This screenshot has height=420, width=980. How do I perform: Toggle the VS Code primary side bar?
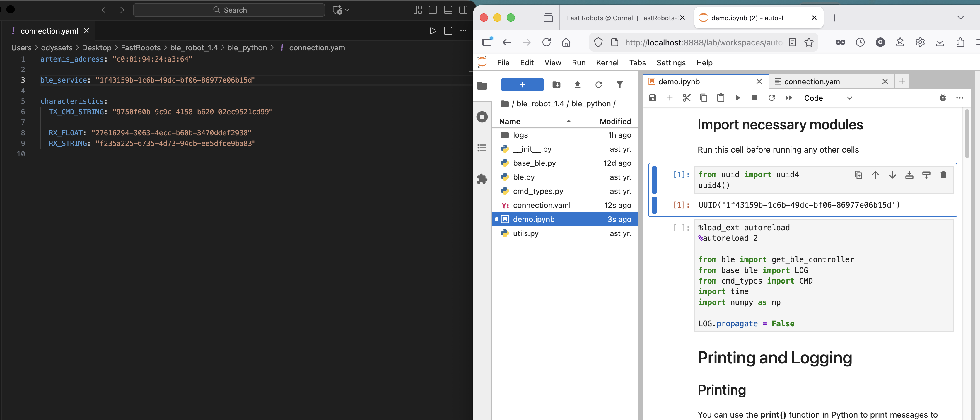pyautogui.click(x=433, y=10)
